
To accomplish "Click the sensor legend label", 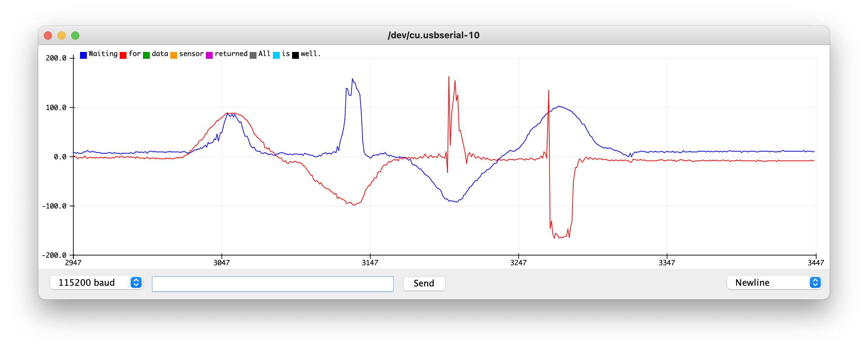I will click(x=191, y=54).
